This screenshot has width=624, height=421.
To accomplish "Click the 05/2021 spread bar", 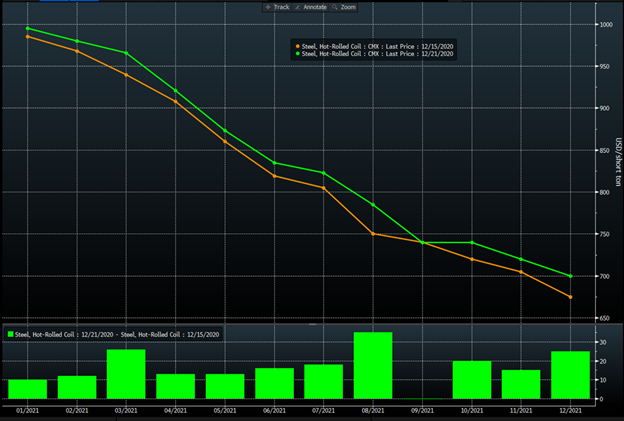I will (x=225, y=386).
